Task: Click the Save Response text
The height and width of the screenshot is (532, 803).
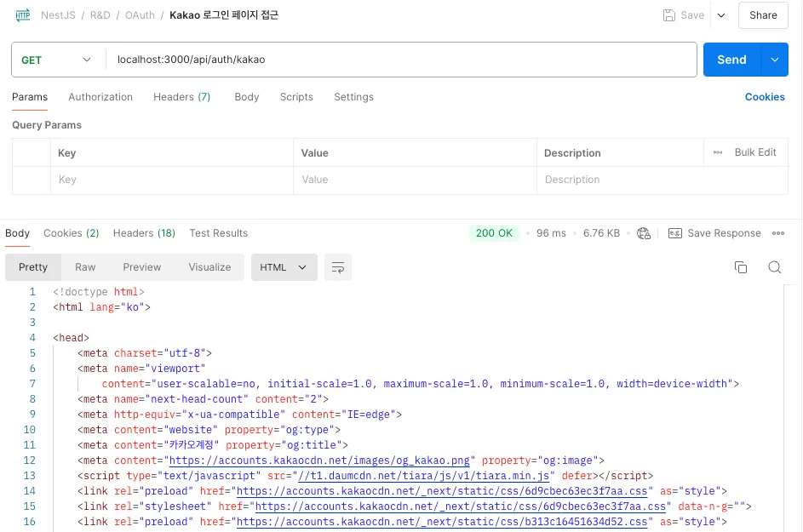Action: pos(724,233)
